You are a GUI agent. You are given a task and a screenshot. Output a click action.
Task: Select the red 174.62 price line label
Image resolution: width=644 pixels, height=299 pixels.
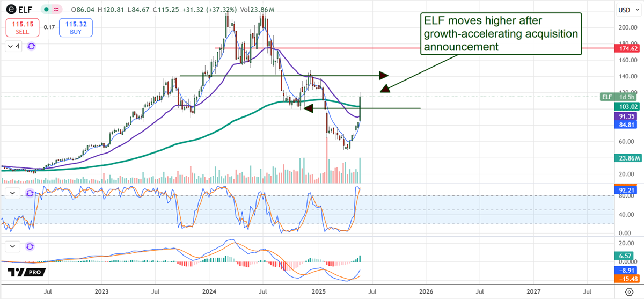[x=627, y=48]
